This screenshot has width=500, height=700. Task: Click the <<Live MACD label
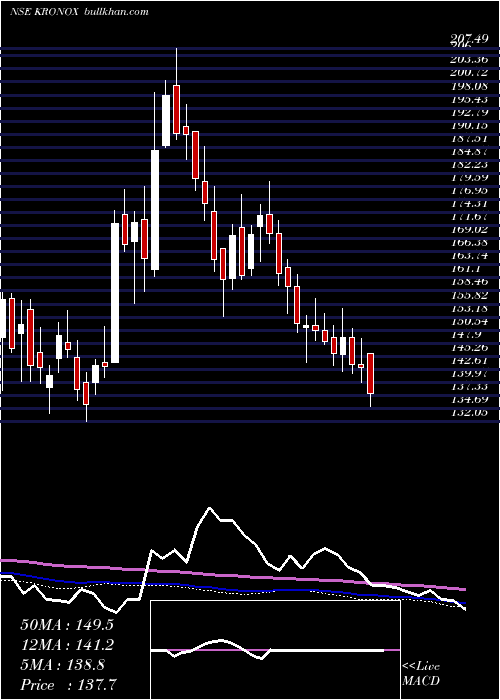click(421, 673)
